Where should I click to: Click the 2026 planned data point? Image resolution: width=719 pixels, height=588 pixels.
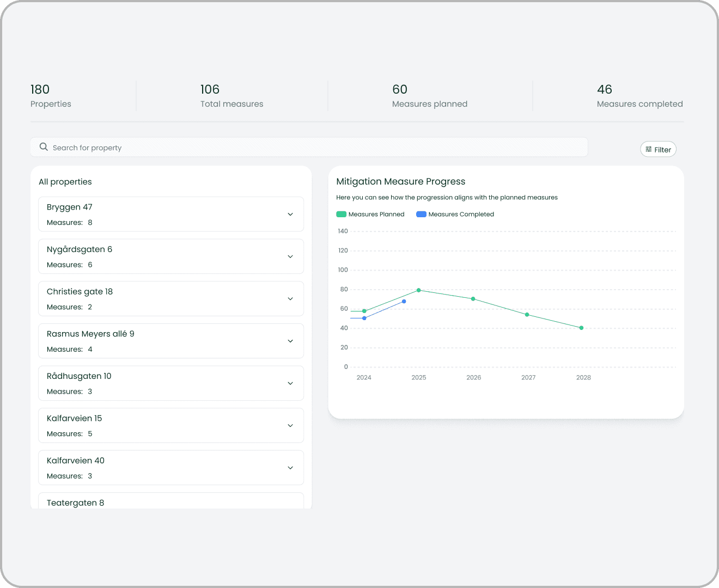473,299
